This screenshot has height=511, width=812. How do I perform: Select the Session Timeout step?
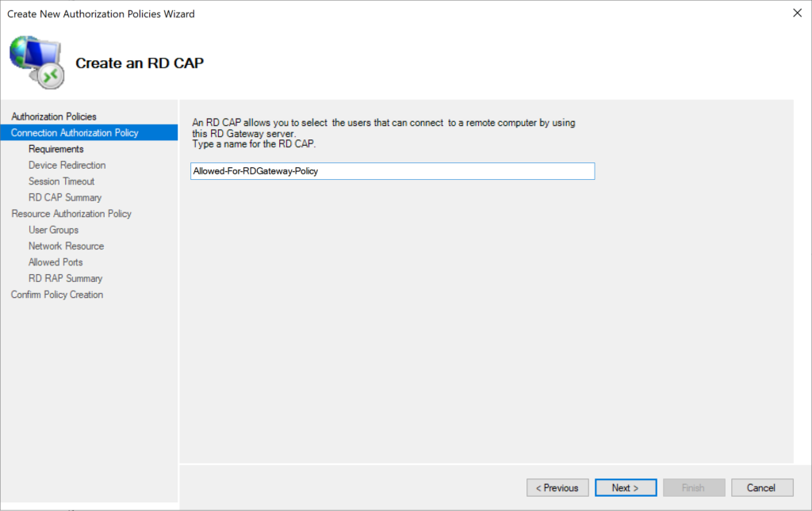tap(63, 181)
